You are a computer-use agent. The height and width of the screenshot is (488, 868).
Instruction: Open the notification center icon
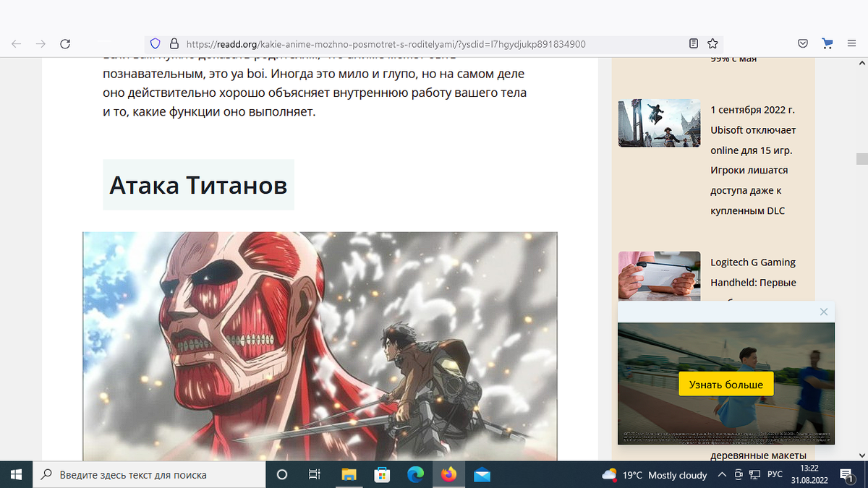pyautogui.click(x=846, y=475)
